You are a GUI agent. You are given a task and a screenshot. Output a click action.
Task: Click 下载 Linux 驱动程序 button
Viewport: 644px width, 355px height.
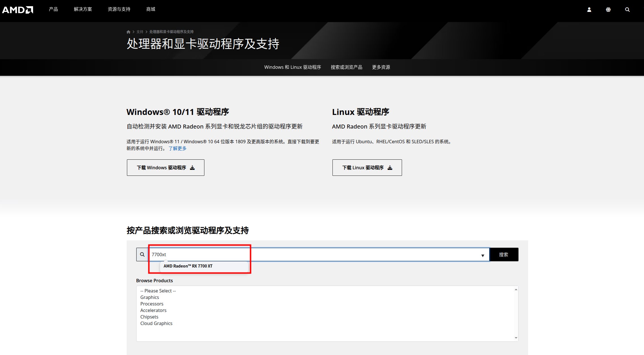pos(367,168)
